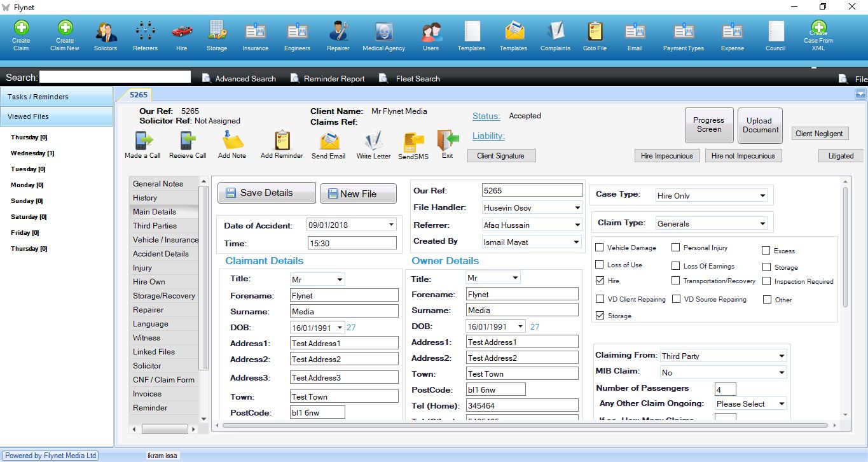868x462 pixels.
Task: Enable the Vehicle Damage checkbox
Action: point(600,248)
